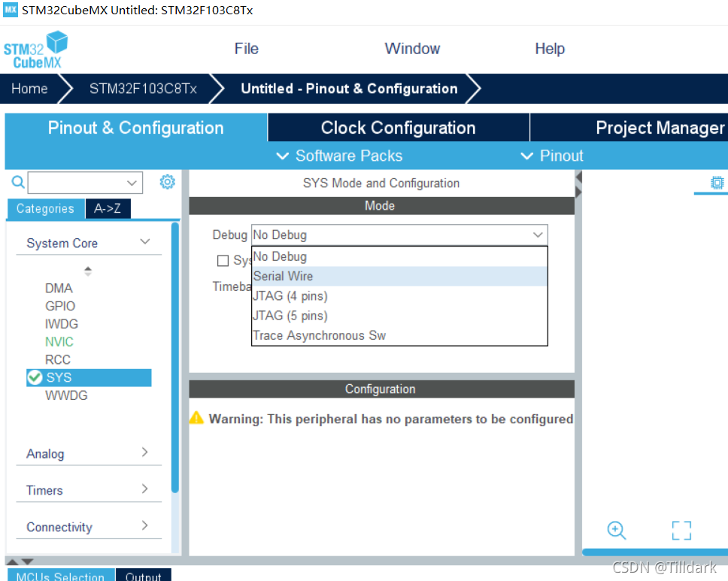Click the yellow warning triangle icon
This screenshot has height=581, width=728.
click(196, 418)
